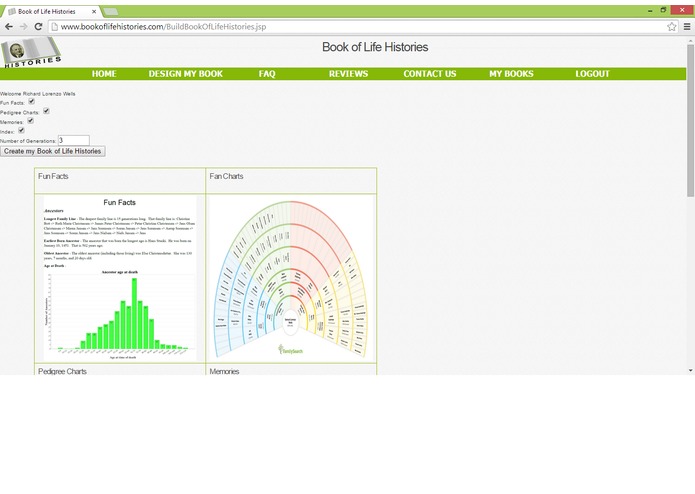Click the page vertical scrollbar thumb
This screenshot has height=494, width=695.
pos(691,120)
